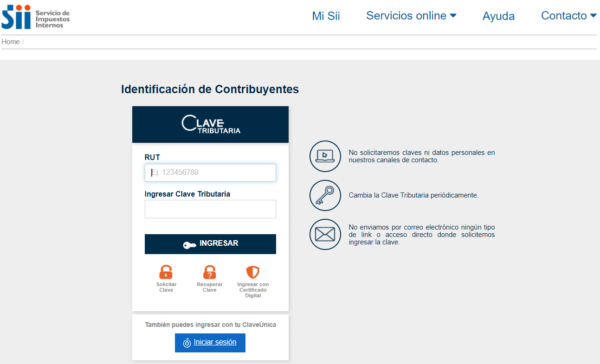Open the Solicitar Clave text link
The height and width of the screenshot is (364, 600).
coord(166,287)
